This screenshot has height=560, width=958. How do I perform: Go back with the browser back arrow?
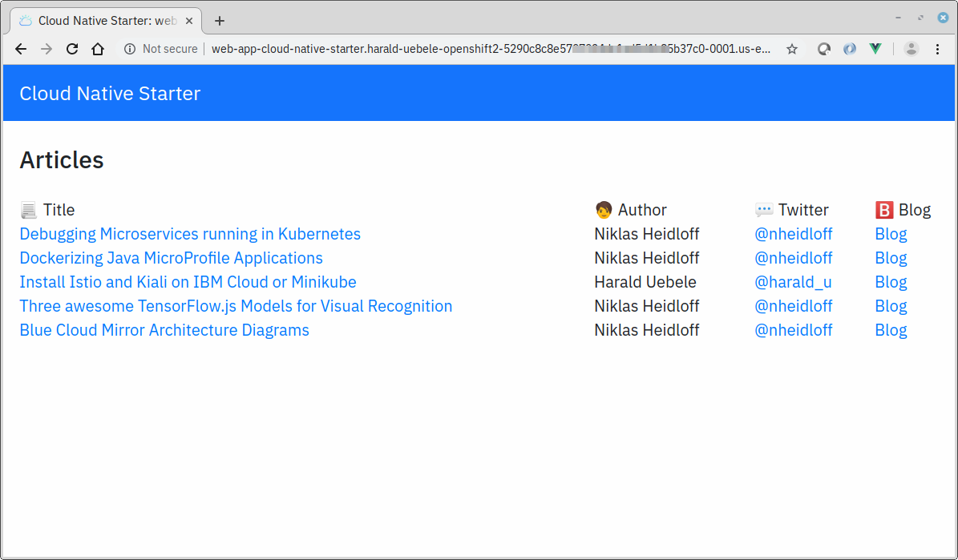tap(21, 49)
